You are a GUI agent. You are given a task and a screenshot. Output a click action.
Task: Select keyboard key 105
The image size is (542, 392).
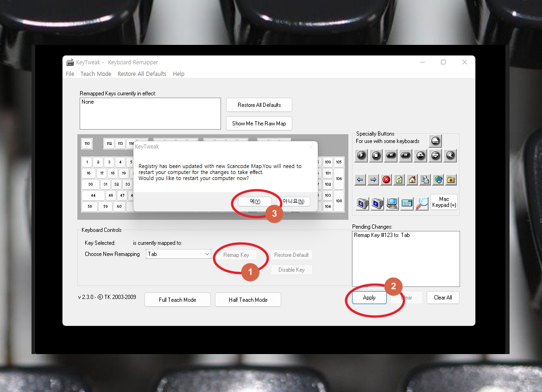click(x=339, y=162)
